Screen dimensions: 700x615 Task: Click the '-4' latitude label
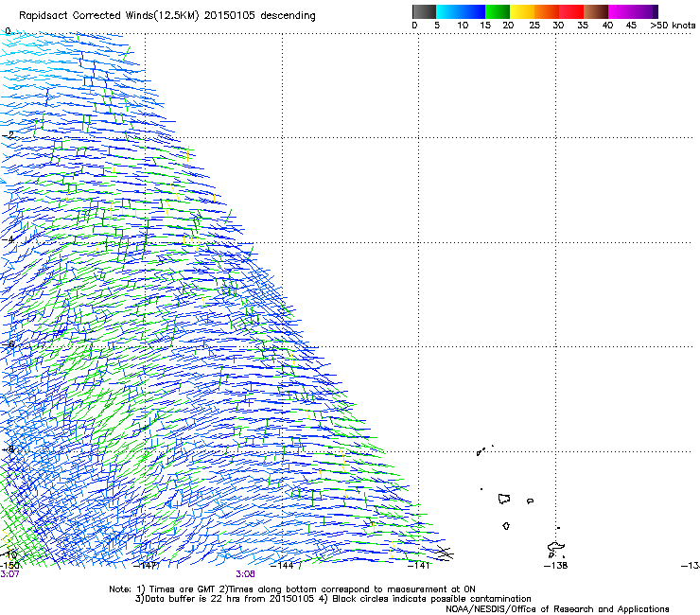[8, 239]
